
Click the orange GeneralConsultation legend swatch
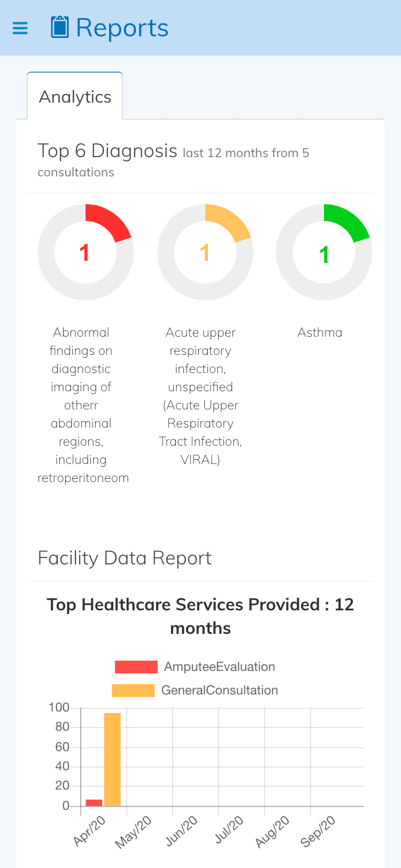pyautogui.click(x=133, y=690)
